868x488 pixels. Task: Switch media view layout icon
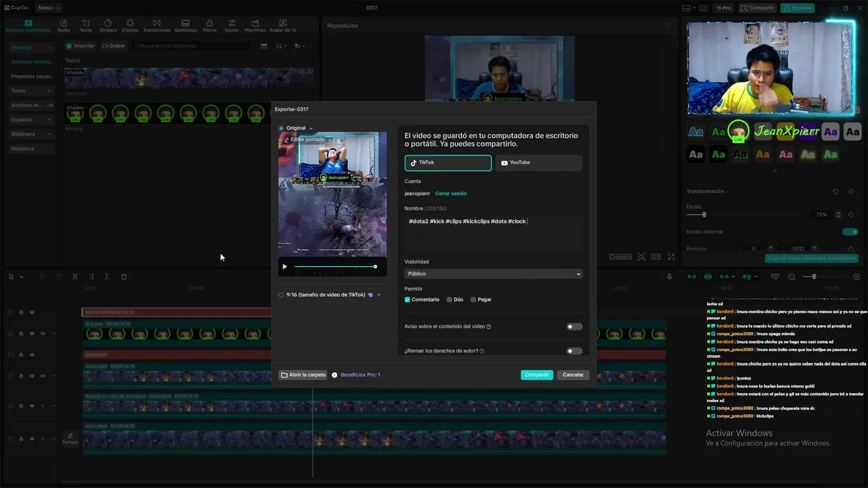click(x=264, y=46)
